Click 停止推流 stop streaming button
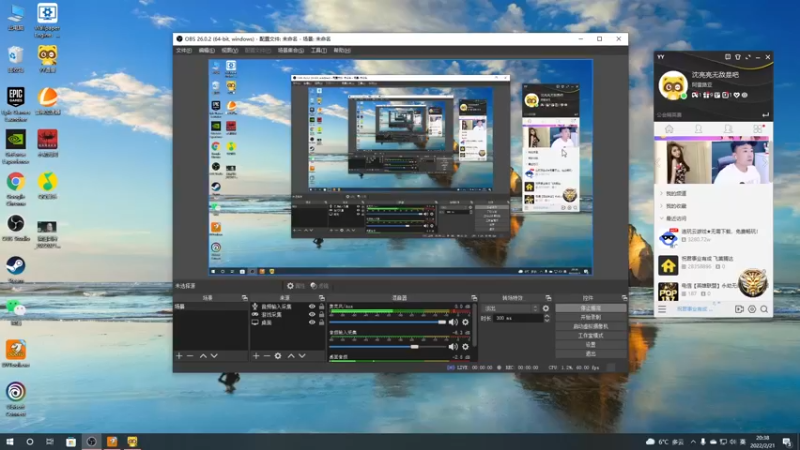This screenshot has width=800, height=450. (x=591, y=308)
